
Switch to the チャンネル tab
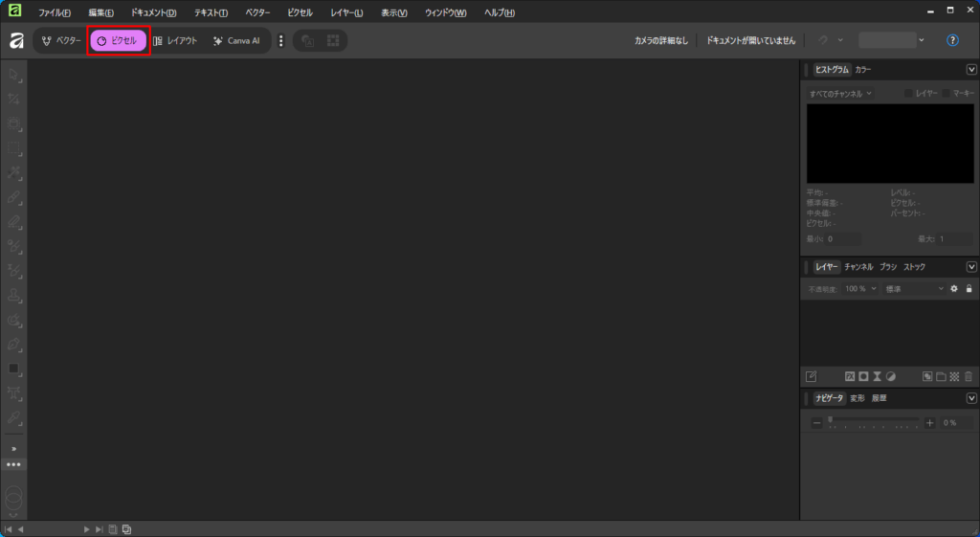[858, 267]
